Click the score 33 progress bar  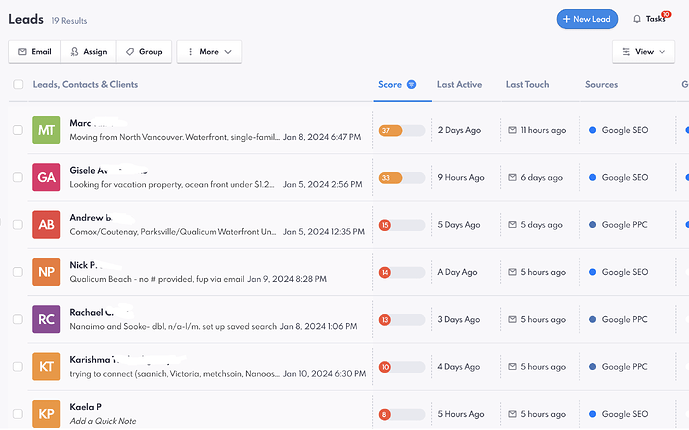(x=402, y=178)
